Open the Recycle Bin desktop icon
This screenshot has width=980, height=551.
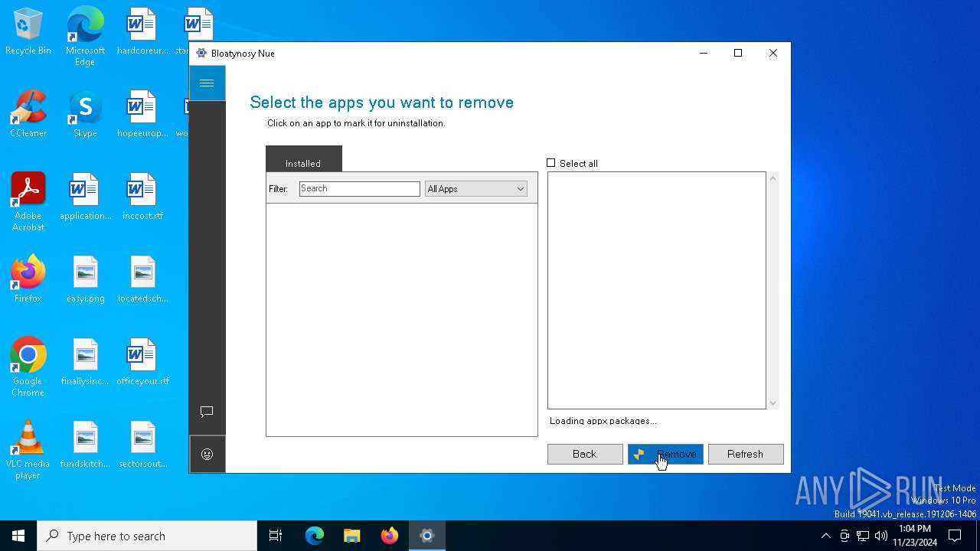[x=28, y=31]
